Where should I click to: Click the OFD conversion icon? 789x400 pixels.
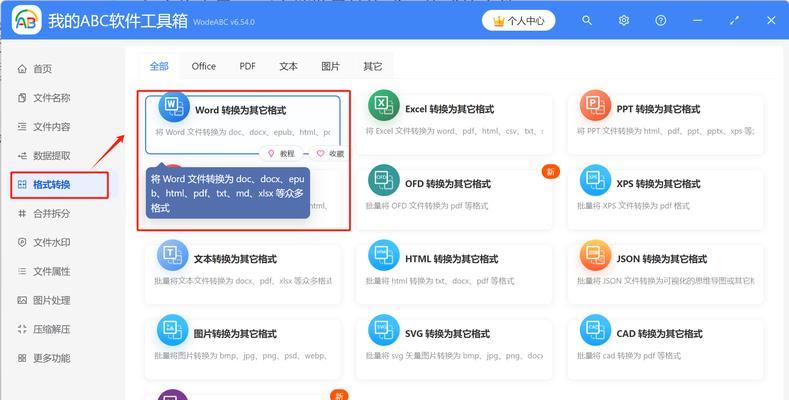coord(383,180)
